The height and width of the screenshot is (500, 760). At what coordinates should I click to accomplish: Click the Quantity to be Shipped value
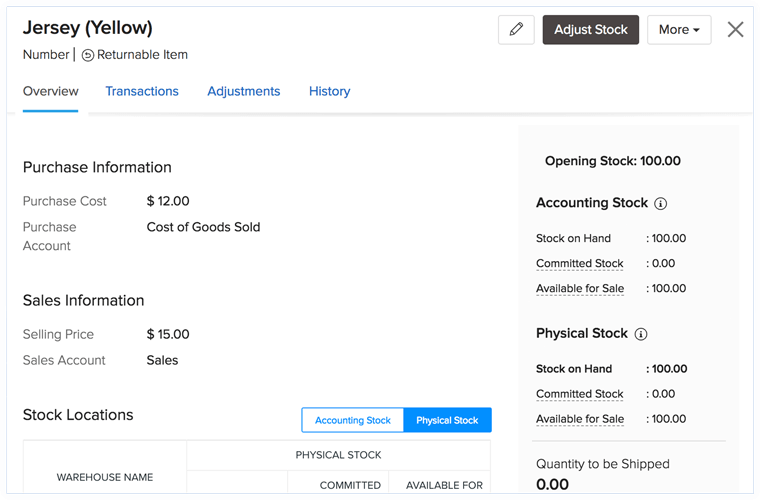[552, 485]
